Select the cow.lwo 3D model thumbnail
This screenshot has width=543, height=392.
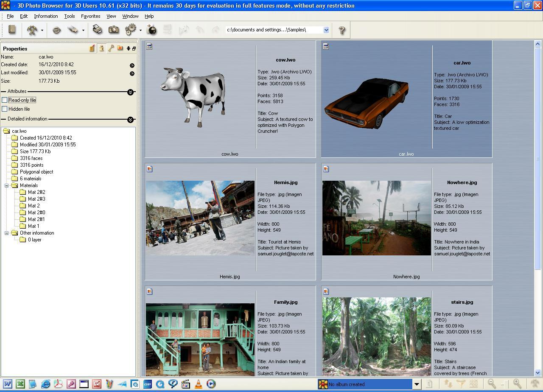(194, 97)
